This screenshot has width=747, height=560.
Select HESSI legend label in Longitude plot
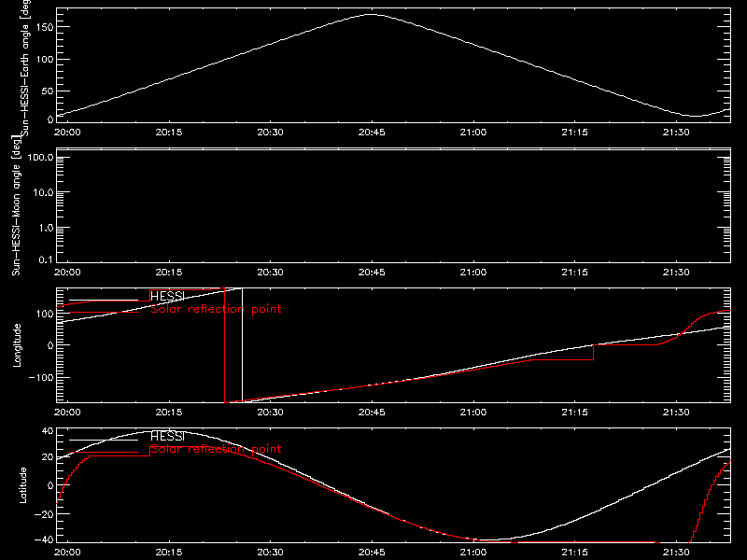point(167,296)
